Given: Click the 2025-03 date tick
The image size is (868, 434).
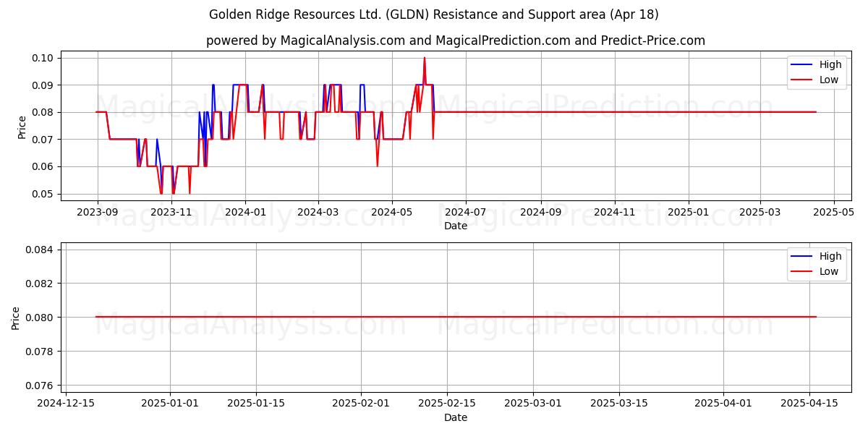Looking at the screenshot, I should point(760,212).
